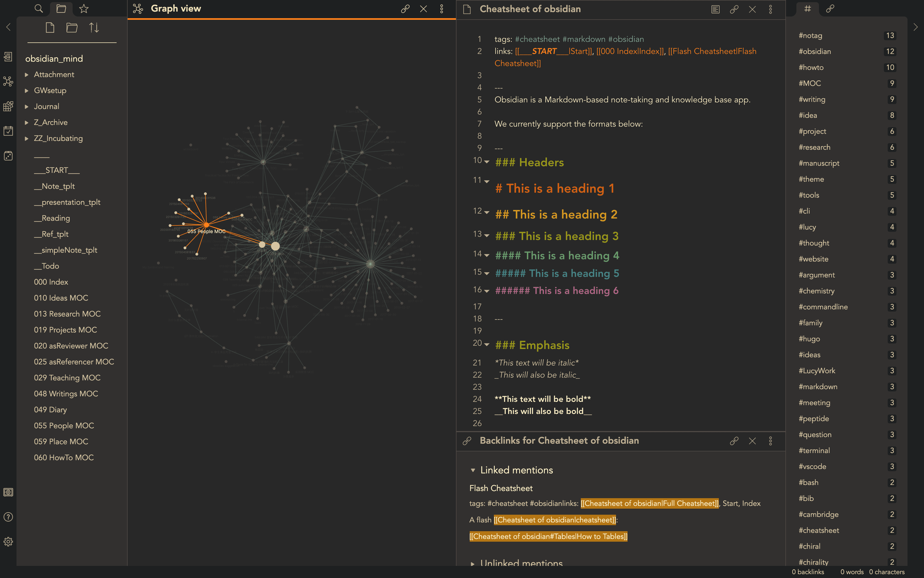Click the #cheatsheet tag in editor
Screen dimensions: 924x578
point(537,39)
